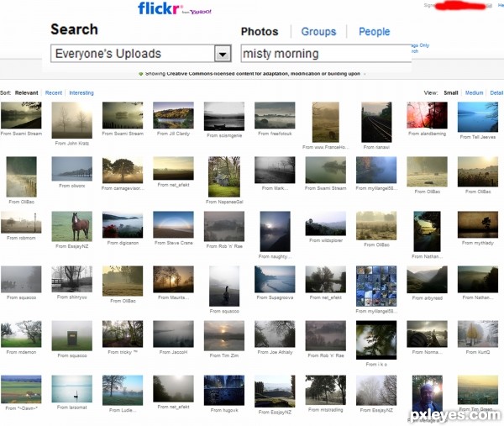
Task: Open lone tree photo from mythlady
Action: pos(478,224)
